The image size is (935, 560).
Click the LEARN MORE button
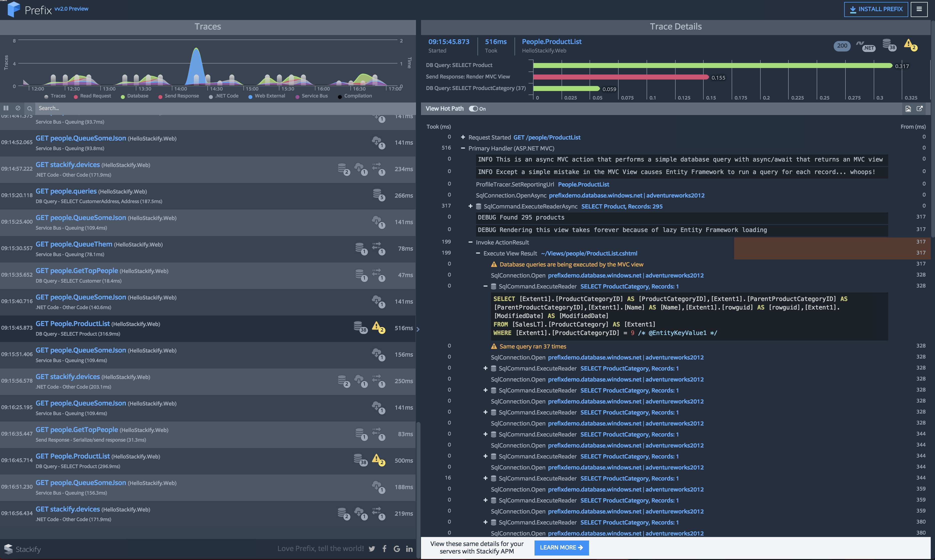coord(561,547)
